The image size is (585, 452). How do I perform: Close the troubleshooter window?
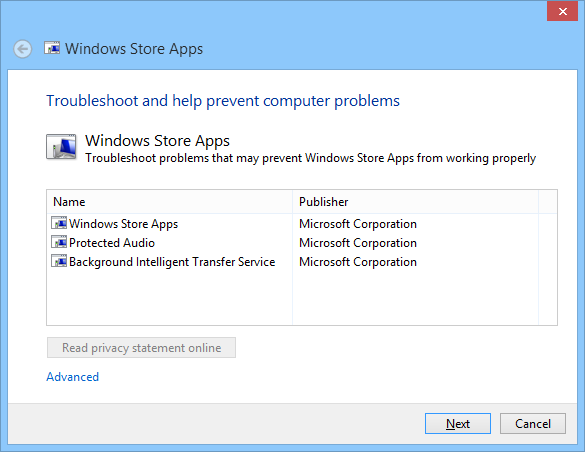pyautogui.click(x=562, y=11)
